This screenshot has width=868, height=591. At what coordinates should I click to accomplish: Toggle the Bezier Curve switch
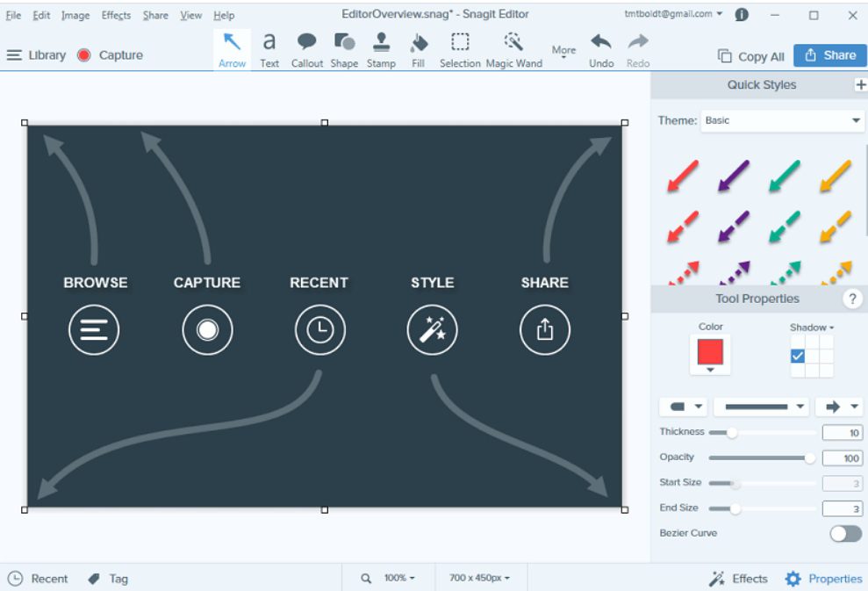coord(845,533)
